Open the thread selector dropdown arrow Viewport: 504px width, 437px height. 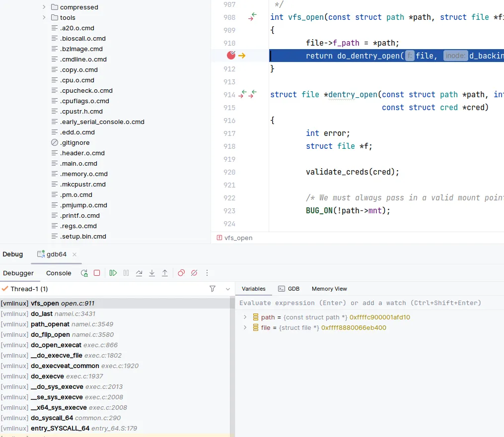(x=228, y=289)
